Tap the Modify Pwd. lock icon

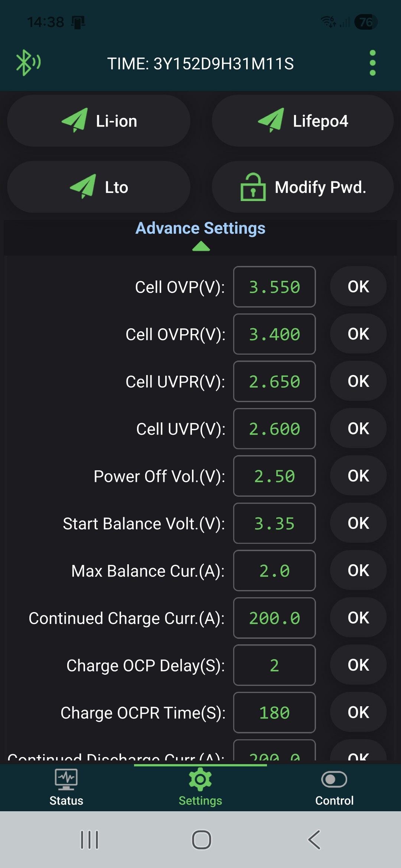[253, 187]
